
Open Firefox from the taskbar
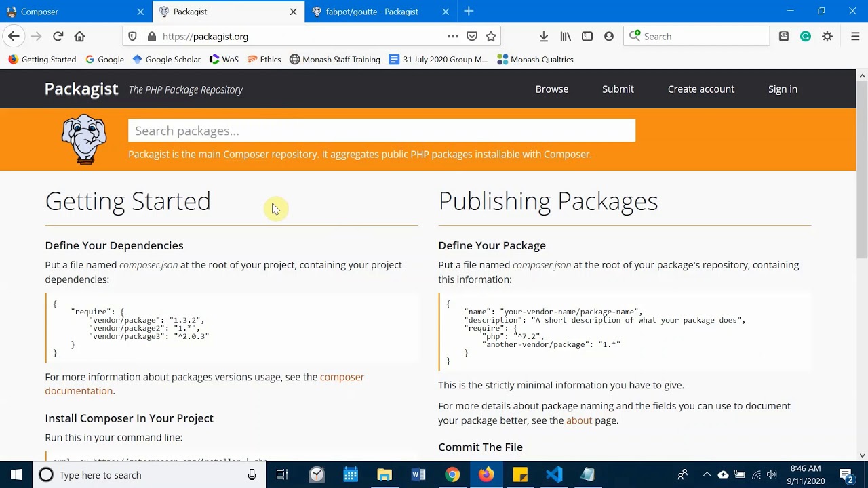point(486,474)
